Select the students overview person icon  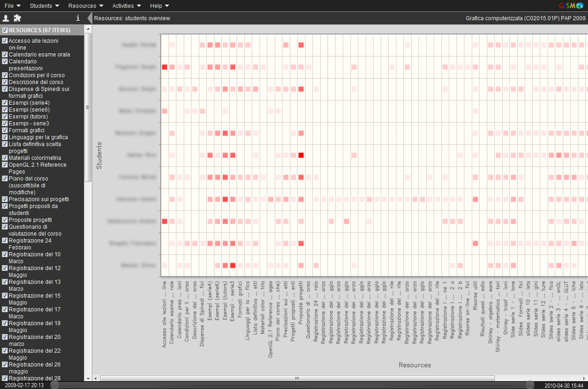[x=6, y=18]
